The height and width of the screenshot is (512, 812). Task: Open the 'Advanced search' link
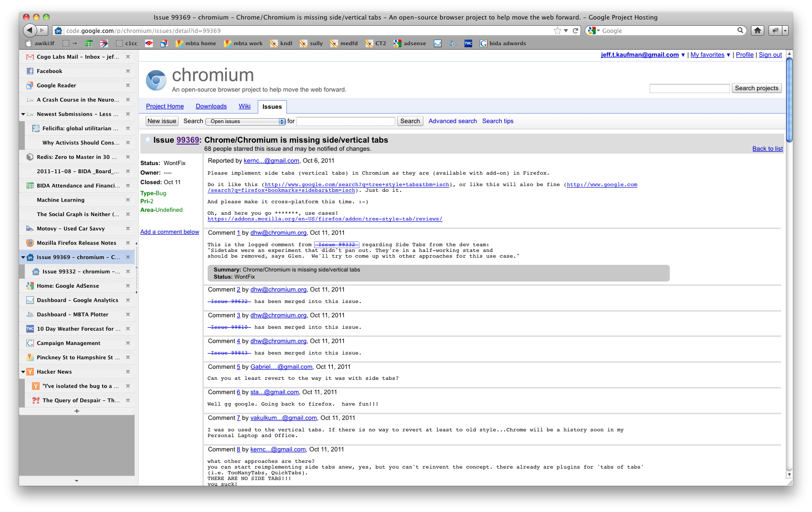click(x=453, y=121)
